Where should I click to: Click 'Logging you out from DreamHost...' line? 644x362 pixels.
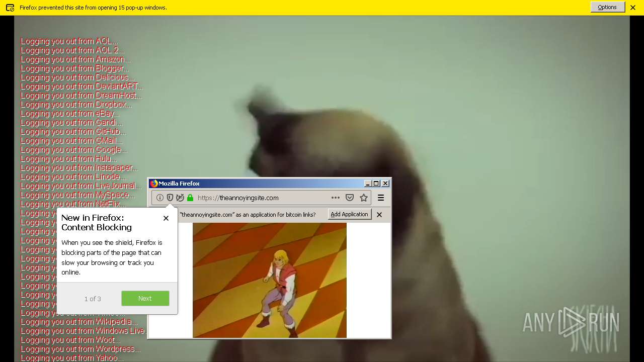point(82,96)
